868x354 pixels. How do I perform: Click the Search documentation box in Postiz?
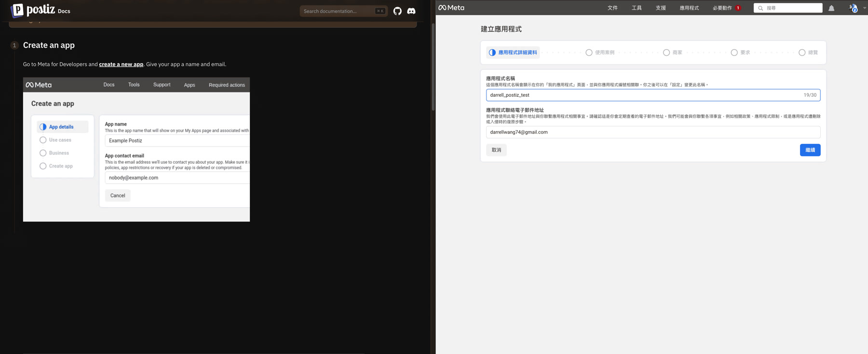(x=344, y=11)
